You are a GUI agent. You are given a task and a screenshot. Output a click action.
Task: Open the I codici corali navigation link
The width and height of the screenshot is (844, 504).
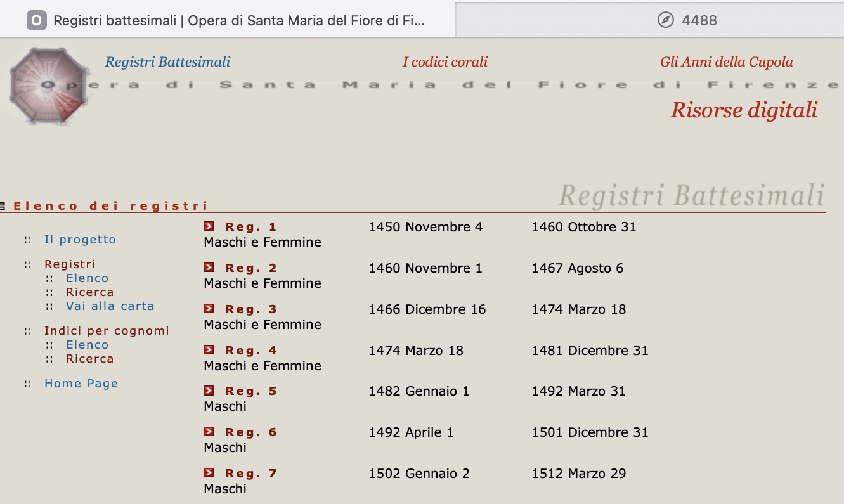click(x=445, y=62)
